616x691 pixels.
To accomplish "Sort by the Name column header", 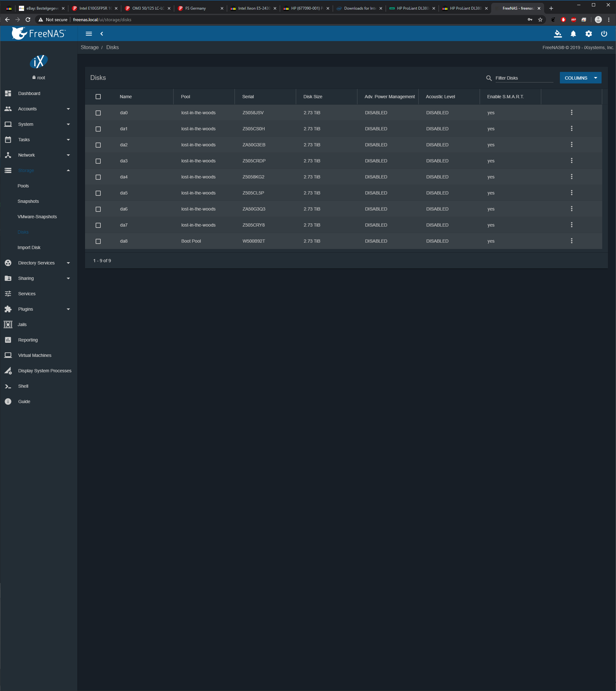I will point(125,97).
